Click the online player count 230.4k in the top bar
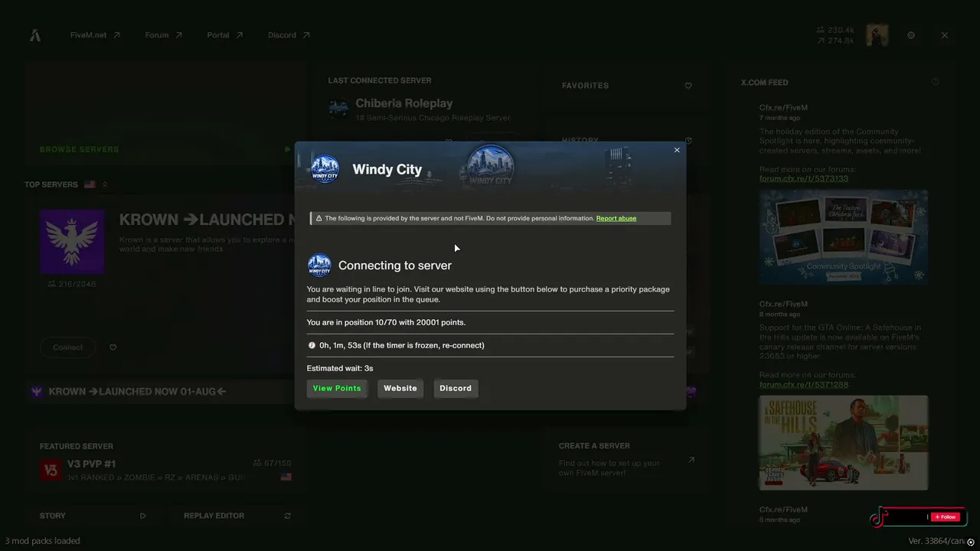 [x=836, y=31]
